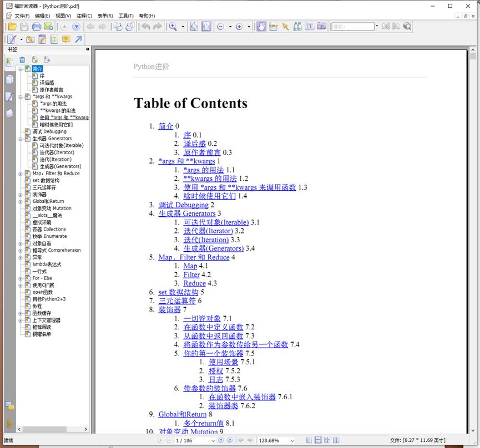The height and width of the screenshot is (448, 480).
Task: Collapse the 生成器 Generators bookmark node
Action: [21, 139]
